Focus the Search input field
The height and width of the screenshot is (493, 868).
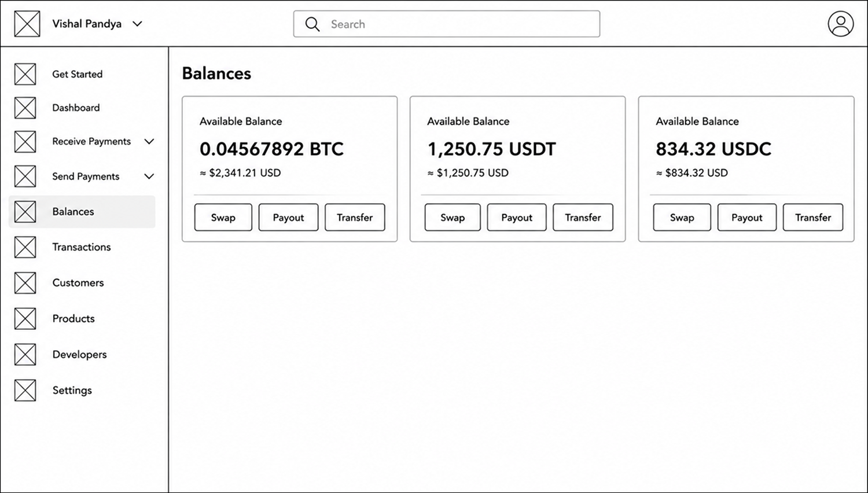447,24
